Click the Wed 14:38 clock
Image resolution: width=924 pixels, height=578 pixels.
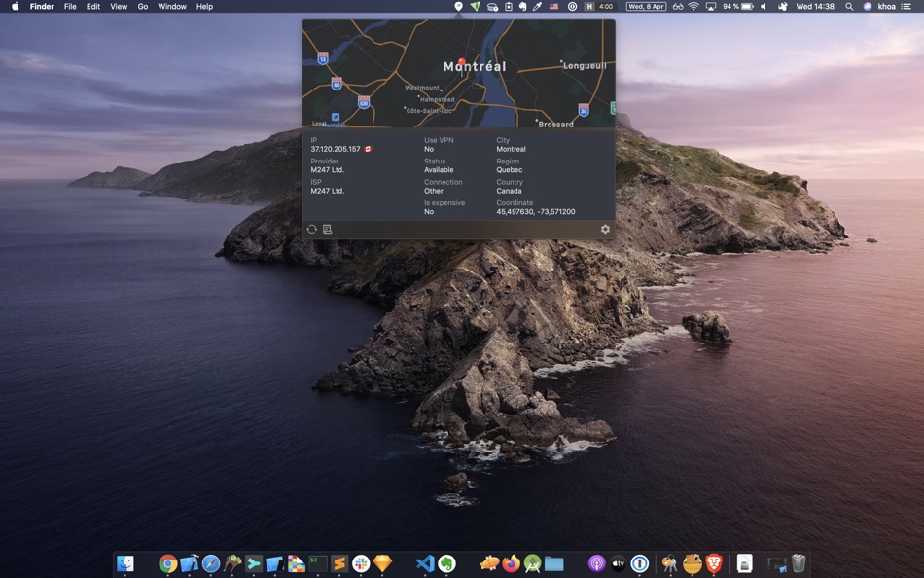tap(815, 7)
